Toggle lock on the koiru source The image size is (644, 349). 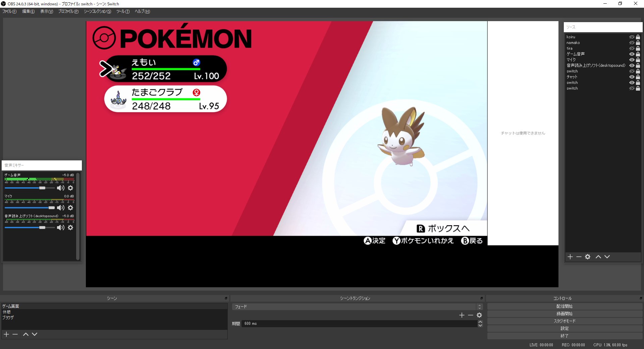(638, 37)
